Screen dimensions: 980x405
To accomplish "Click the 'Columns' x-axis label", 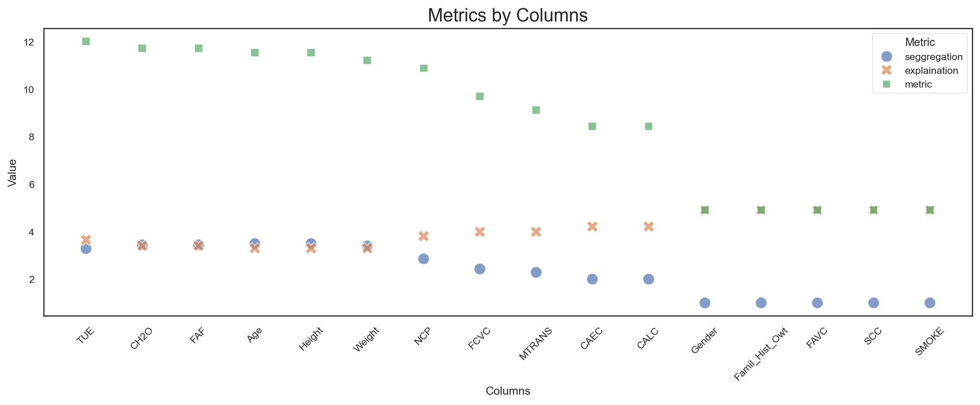I will tap(508, 391).
